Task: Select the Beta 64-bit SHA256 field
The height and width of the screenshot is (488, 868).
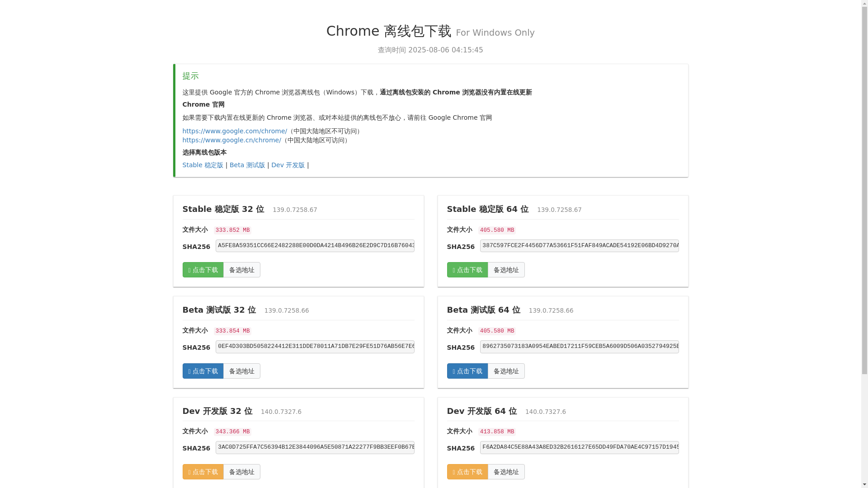Action: [580, 347]
